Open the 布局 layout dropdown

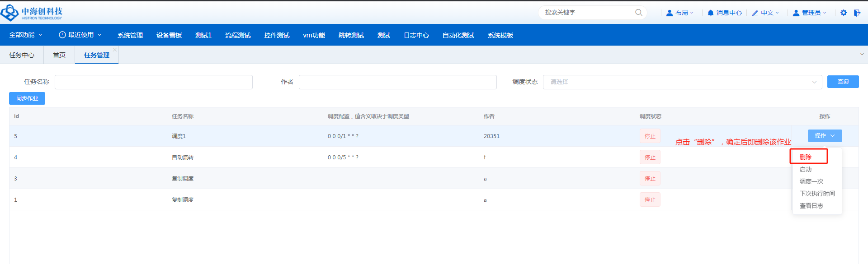coord(680,13)
